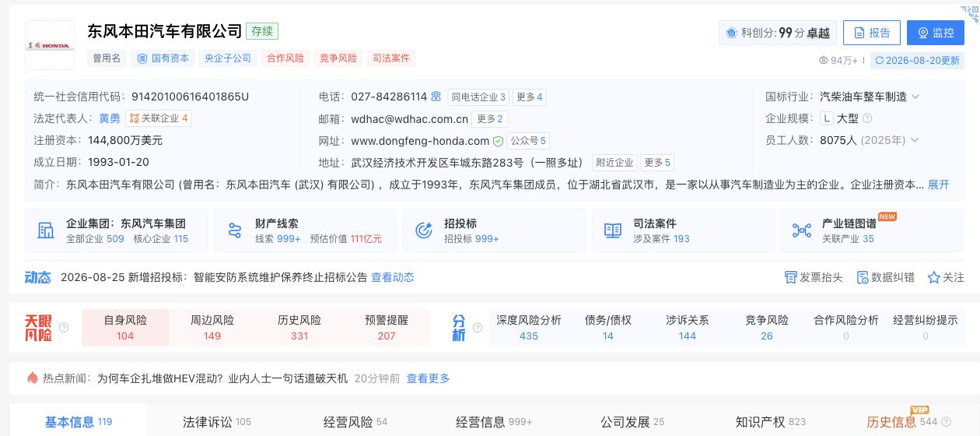
Task: Click the 竞争风险 tag under company name
Action: (338, 58)
